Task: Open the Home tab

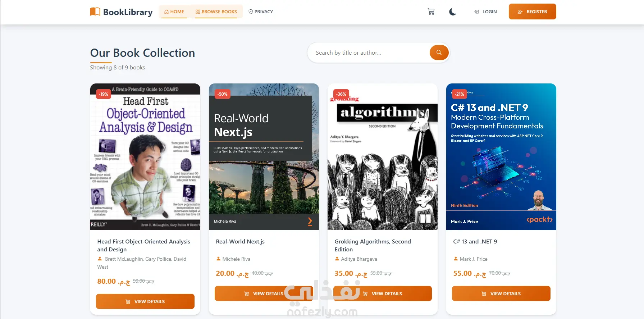Action: pyautogui.click(x=174, y=12)
